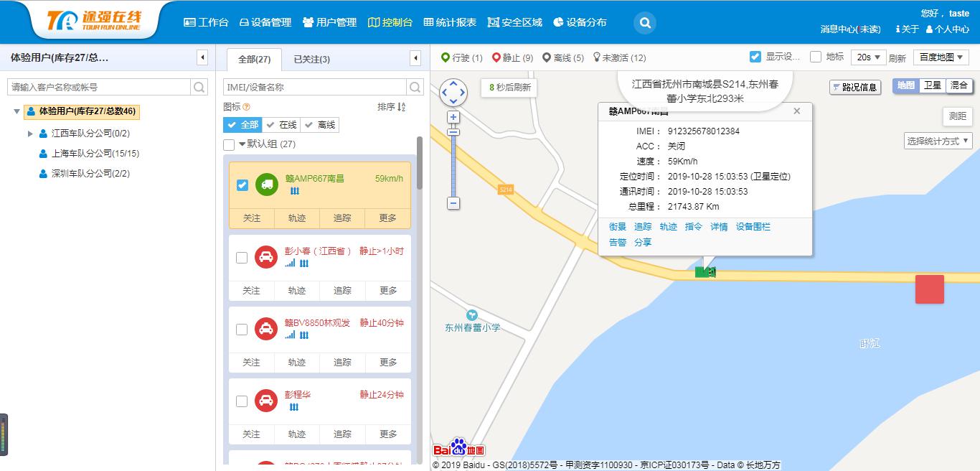Open 个人中心 in header
The image size is (980, 471).
click(947, 29)
